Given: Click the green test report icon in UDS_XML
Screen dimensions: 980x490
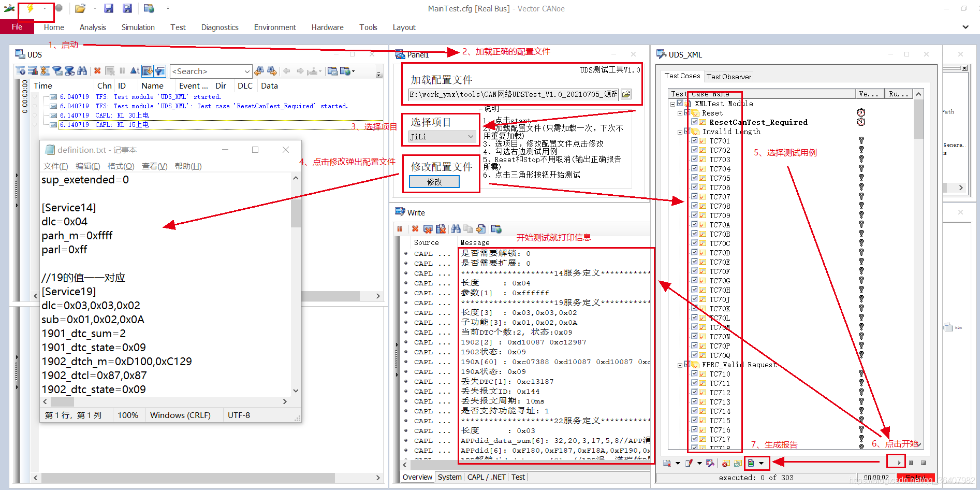Looking at the screenshot, I should [x=751, y=463].
